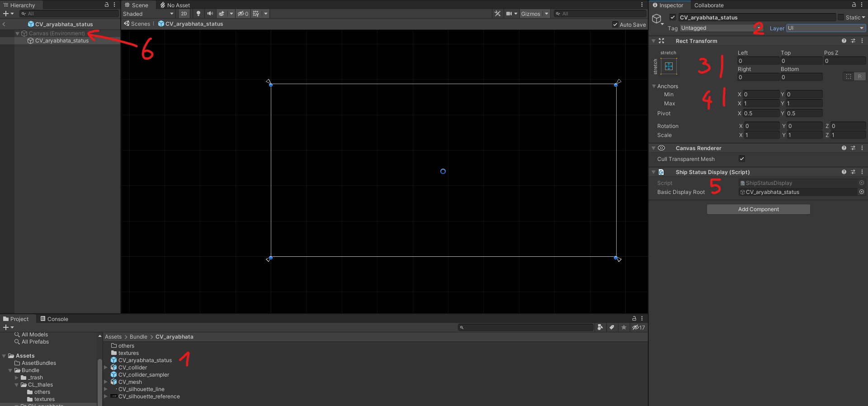Search by label in Project panel
The width and height of the screenshot is (868, 406).
(x=612, y=327)
